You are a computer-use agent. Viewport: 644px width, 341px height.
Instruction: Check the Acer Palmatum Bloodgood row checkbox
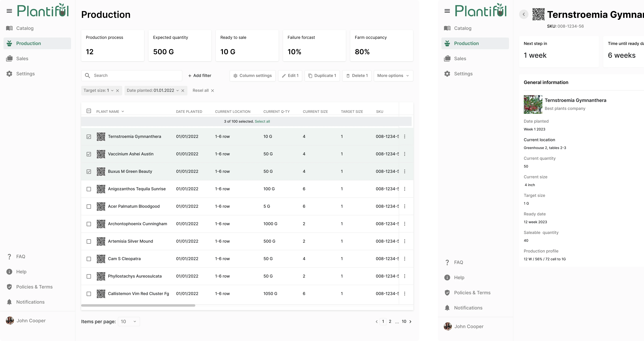89,207
